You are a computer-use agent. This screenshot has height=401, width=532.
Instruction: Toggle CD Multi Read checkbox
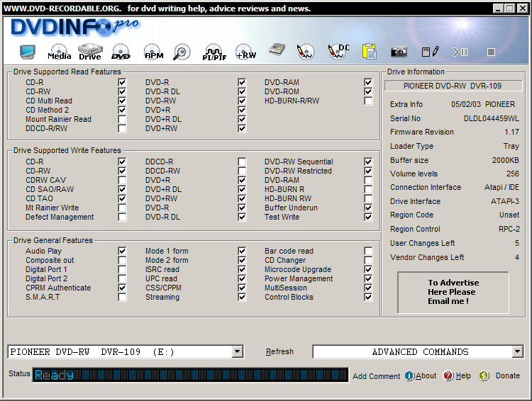122,101
